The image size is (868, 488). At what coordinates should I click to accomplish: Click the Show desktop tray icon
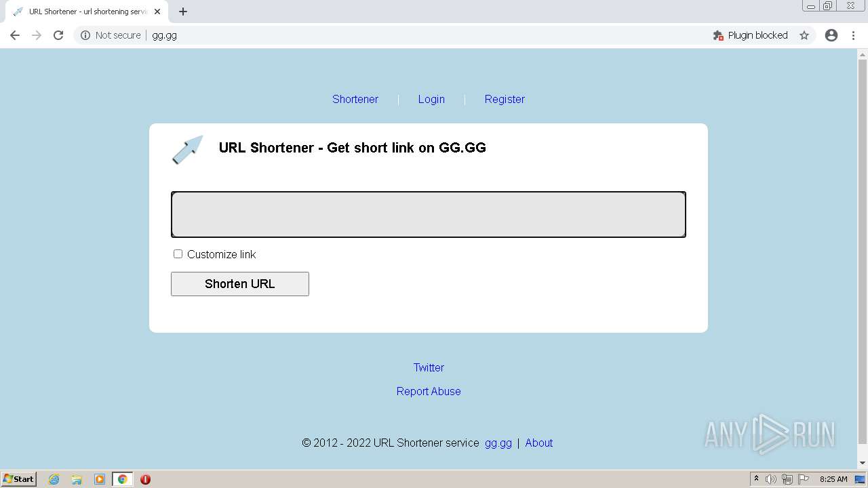[x=860, y=479]
